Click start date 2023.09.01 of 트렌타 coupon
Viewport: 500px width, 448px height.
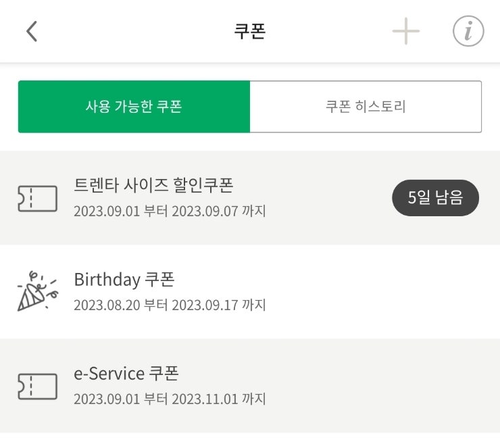(x=107, y=211)
